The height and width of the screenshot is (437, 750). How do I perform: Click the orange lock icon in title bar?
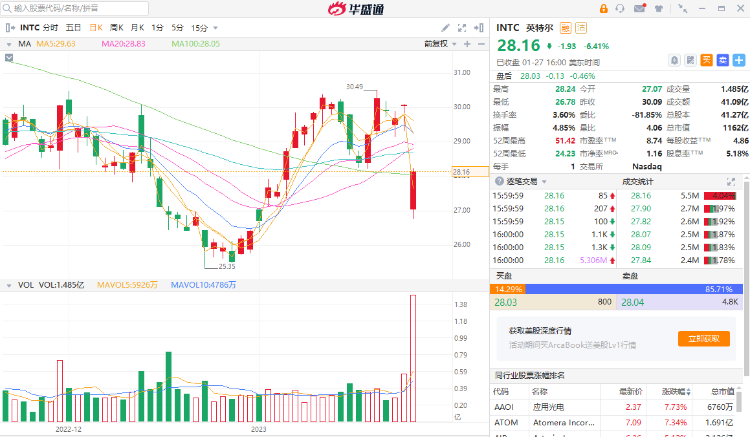[604, 9]
